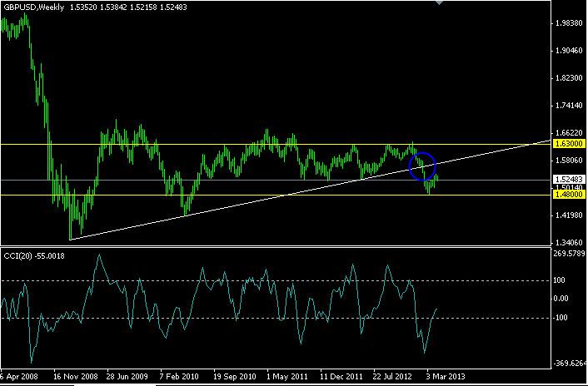Select the current price label 1.52483

pyautogui.click(x=569, y=180)
